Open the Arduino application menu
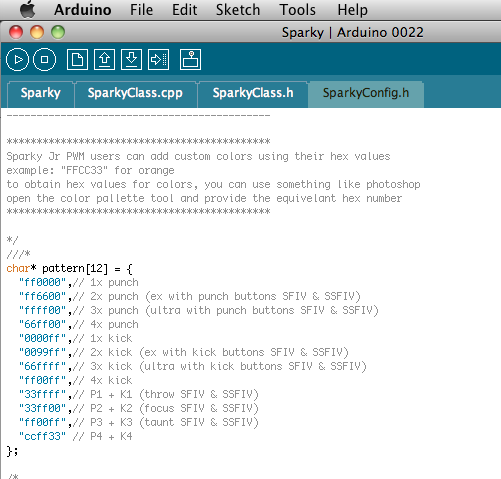This screenshot has width=501, height=479. [x=83, y=10]
